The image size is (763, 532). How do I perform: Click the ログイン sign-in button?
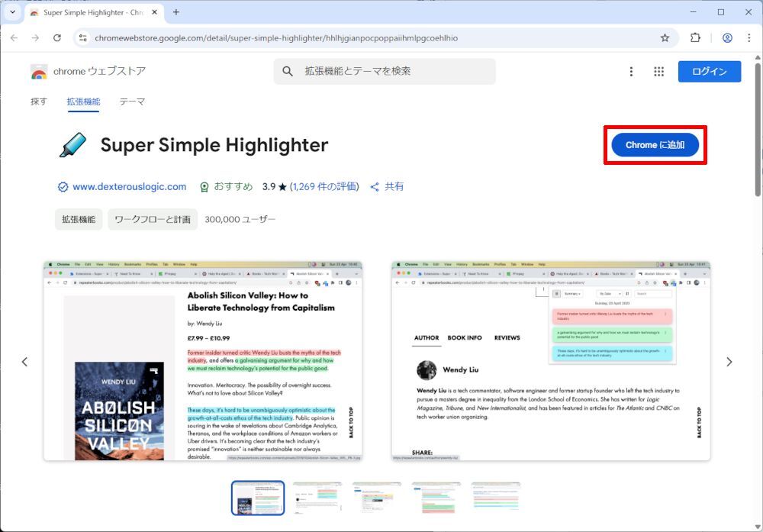click(x=710, y=72)
